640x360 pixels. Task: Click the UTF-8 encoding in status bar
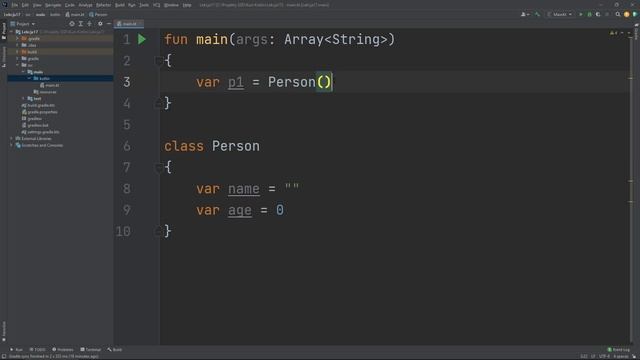click(604, 356)
